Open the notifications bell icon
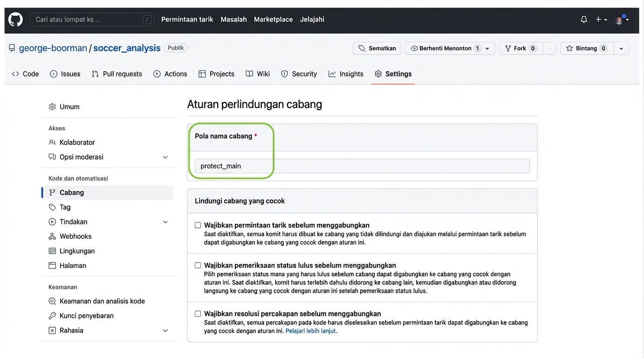The height and width of the screenshot is (358, 644). click(584, 20)
